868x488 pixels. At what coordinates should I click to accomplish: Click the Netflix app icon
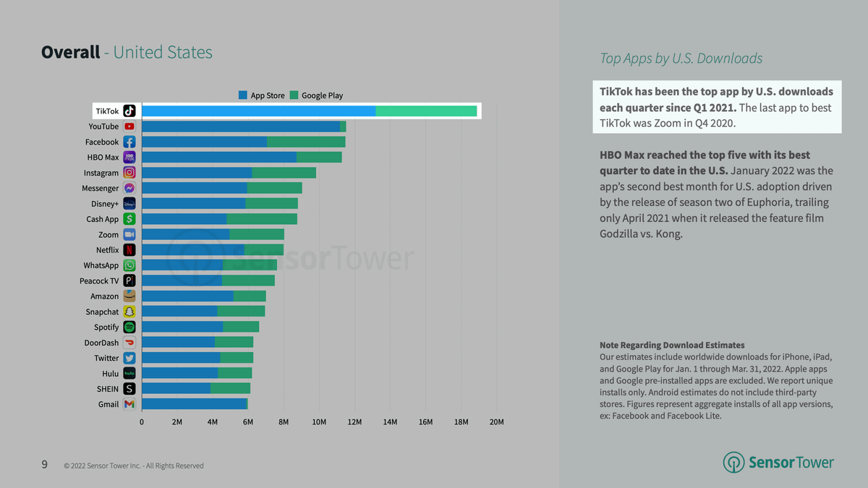129,250
